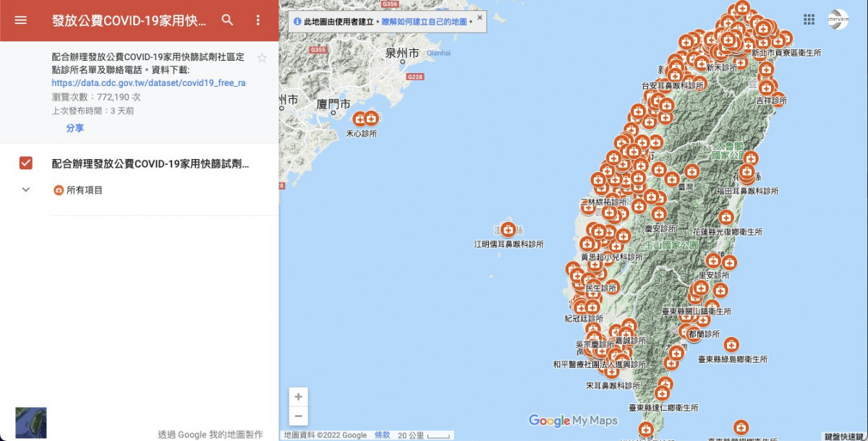Screen dimensions: 868x441
Task: Click the 臺東縣綠島鄉衛生所 marker
Action: point(731,345)
